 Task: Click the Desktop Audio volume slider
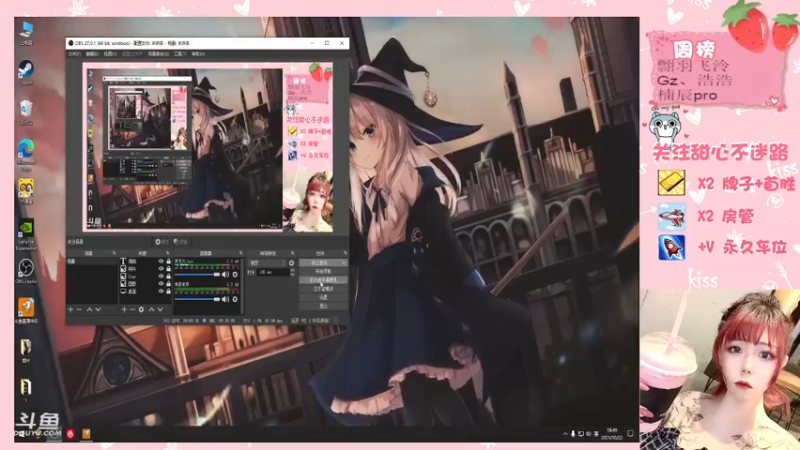tap(197, 299)
